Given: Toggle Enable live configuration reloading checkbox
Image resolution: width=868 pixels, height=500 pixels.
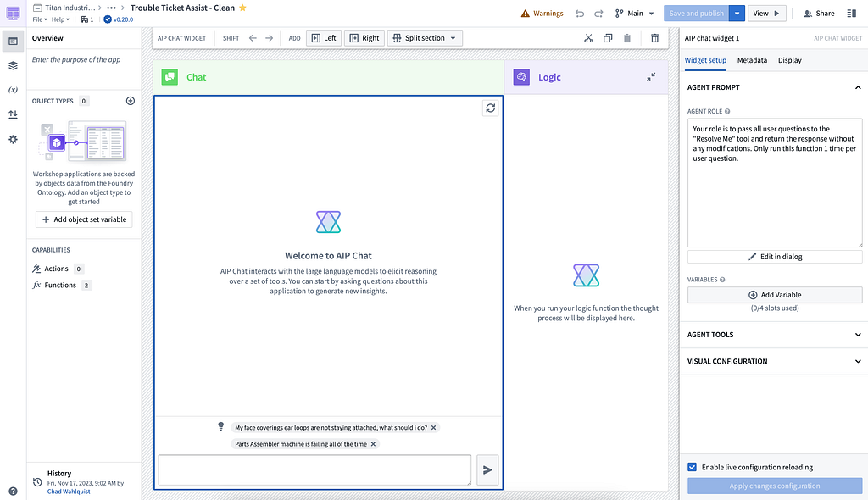Looking at the screenshot, I should pyautogui.click(x=692, y=467).
